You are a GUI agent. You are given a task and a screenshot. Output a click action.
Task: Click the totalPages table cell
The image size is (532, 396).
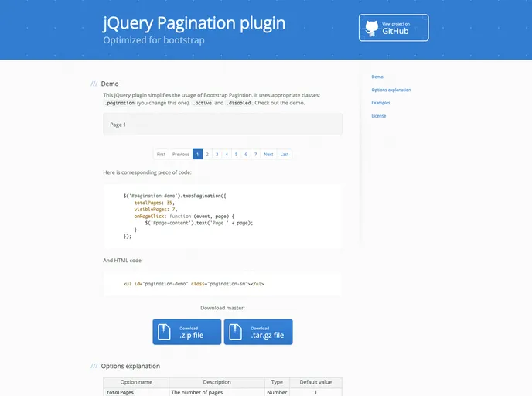tap(136, 392)
